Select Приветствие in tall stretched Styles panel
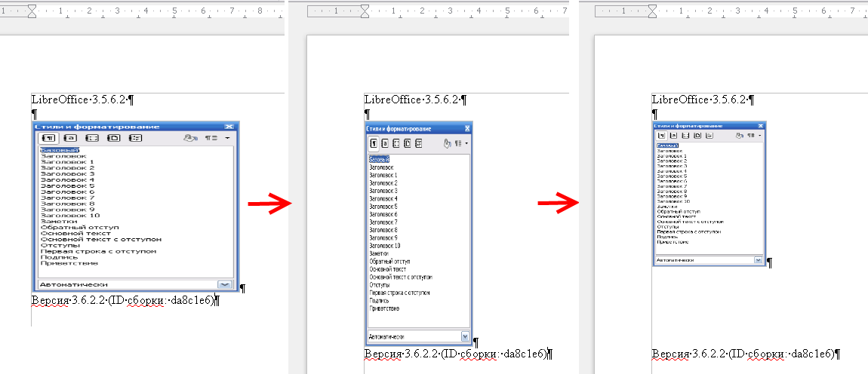Screen dimensions: 868x374 (x=385, y=308)
